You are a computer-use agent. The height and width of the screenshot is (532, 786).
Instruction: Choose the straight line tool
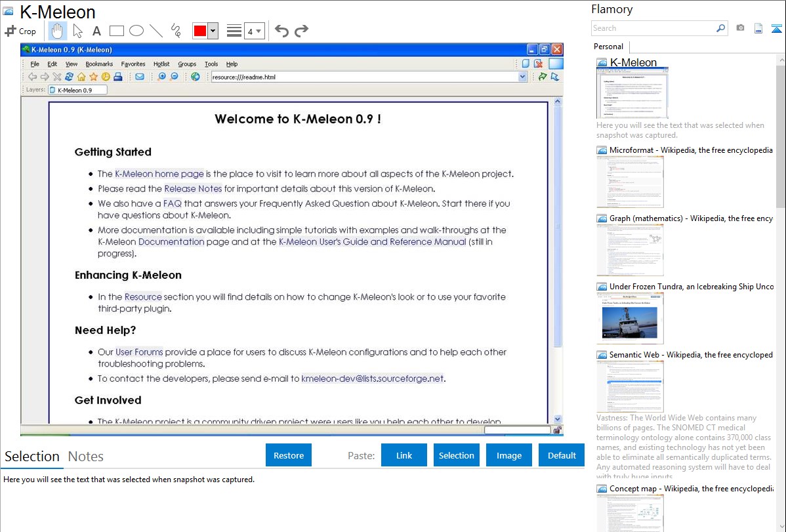point(156,31)
